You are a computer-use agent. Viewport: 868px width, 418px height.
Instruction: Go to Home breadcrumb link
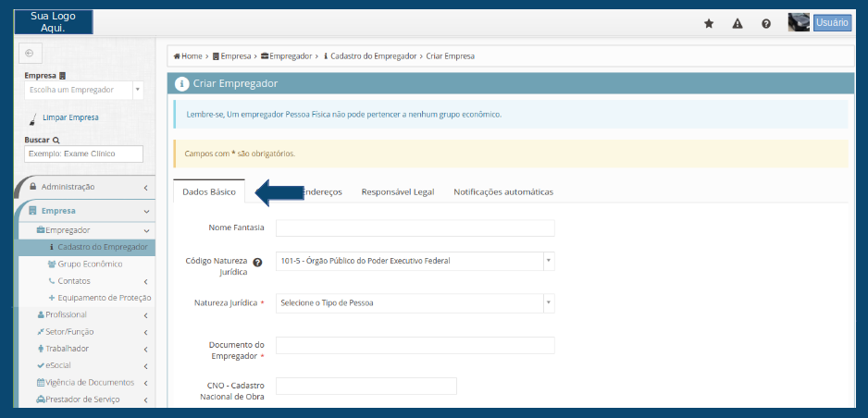pos(188,56)
